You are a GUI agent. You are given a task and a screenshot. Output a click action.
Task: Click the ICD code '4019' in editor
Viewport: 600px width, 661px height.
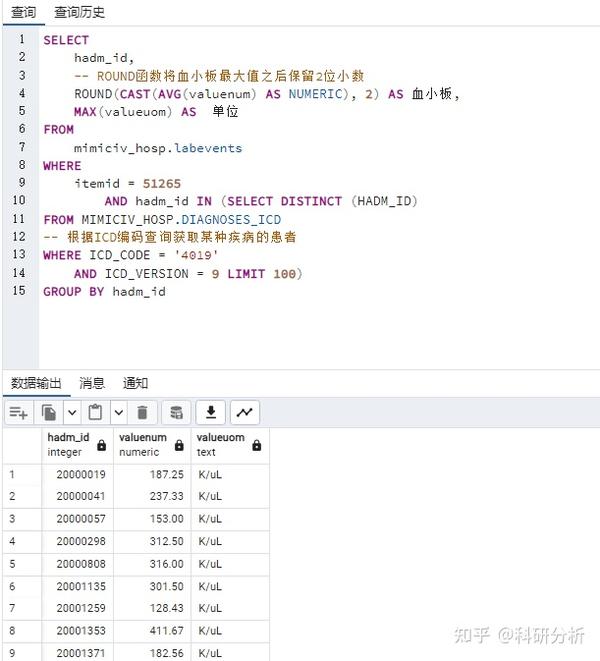click(196, 255)
